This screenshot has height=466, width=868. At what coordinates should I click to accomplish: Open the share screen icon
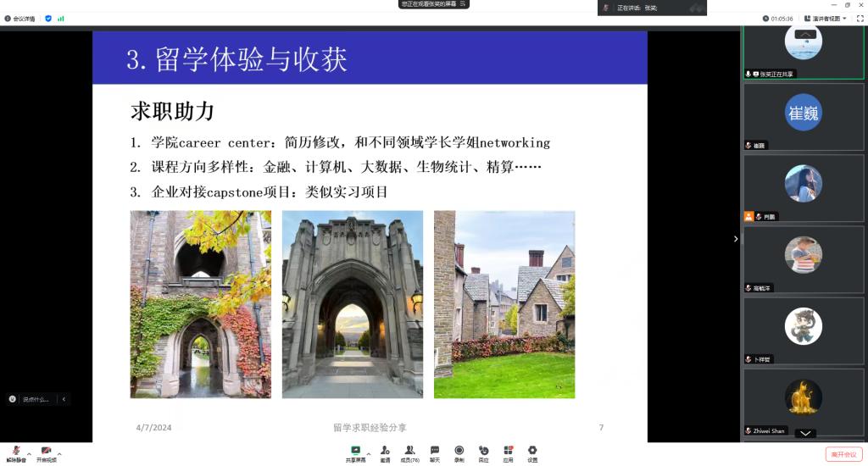coord(356,451)
